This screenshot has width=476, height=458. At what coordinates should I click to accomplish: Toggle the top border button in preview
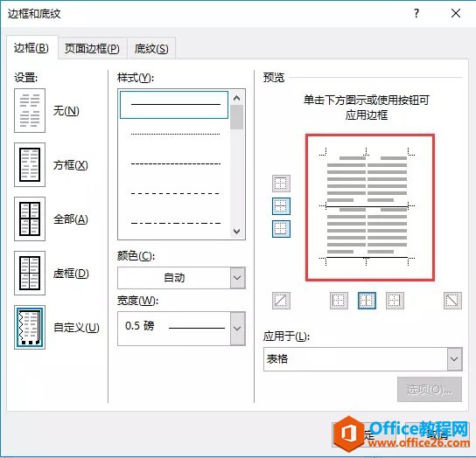pos(281,184)
